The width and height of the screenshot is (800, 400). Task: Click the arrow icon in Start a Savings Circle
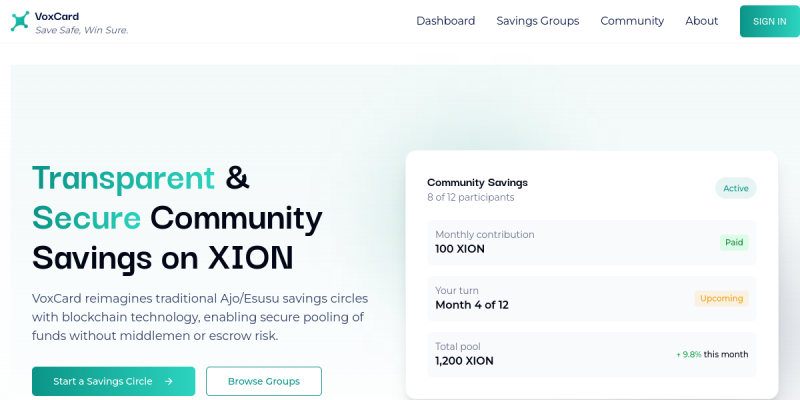coord(169,381)
